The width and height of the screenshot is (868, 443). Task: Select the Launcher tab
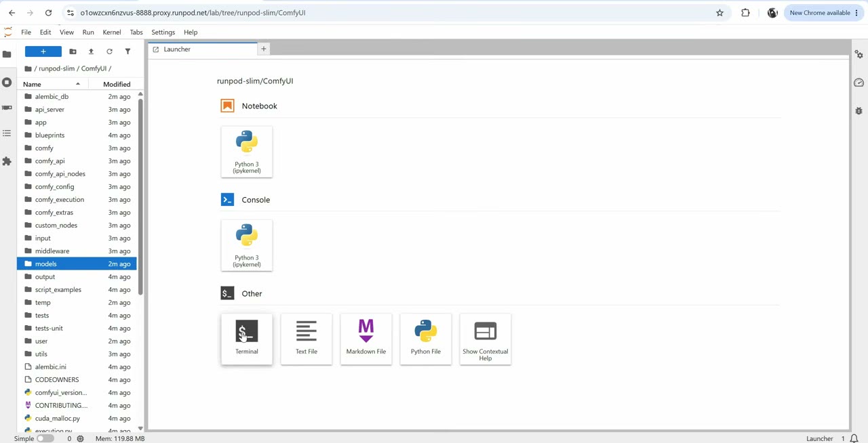click(202, 49)
